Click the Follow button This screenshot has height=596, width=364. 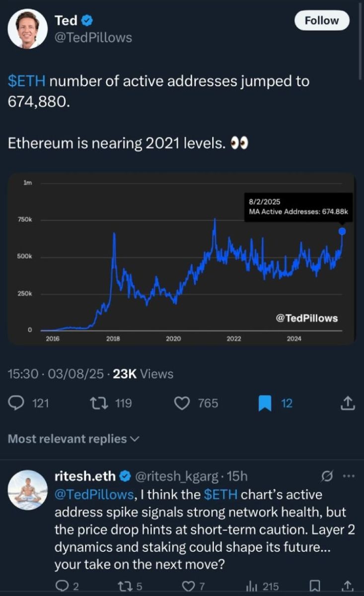point(321,20)
